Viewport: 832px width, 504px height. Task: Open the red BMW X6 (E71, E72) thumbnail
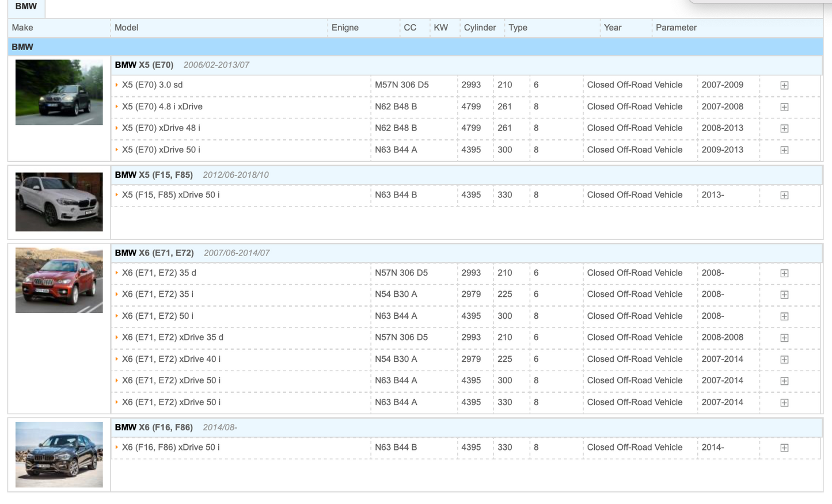[x=59, y=280]
